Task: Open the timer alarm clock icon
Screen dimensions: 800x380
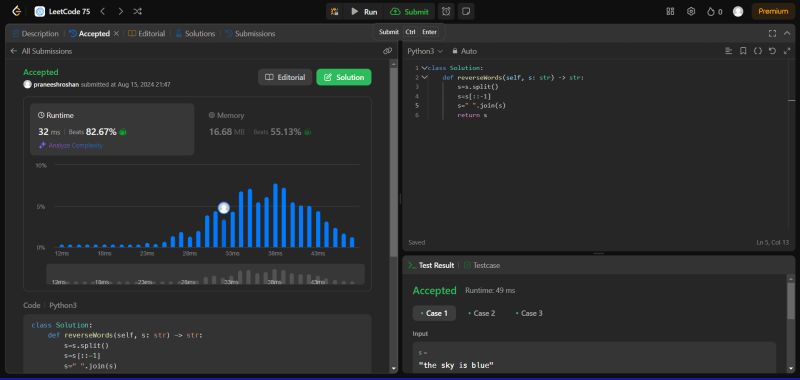Action: click(x=446, y=11)
